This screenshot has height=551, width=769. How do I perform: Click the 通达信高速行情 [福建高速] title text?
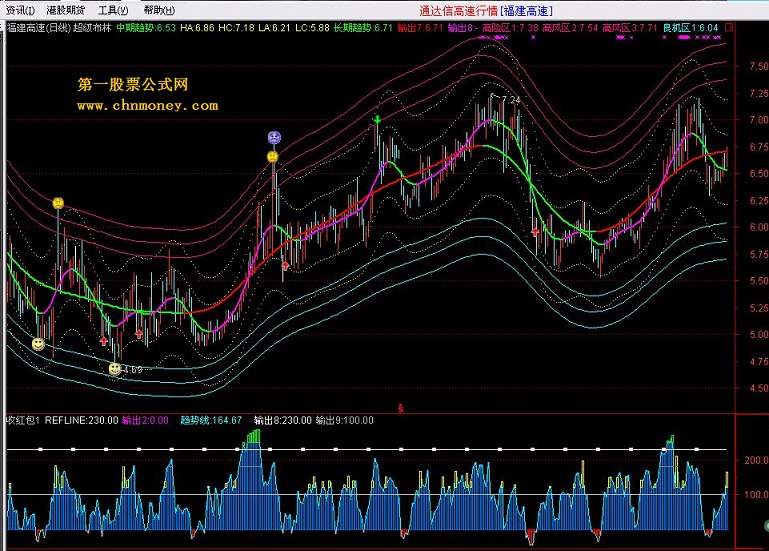point(486,11)
